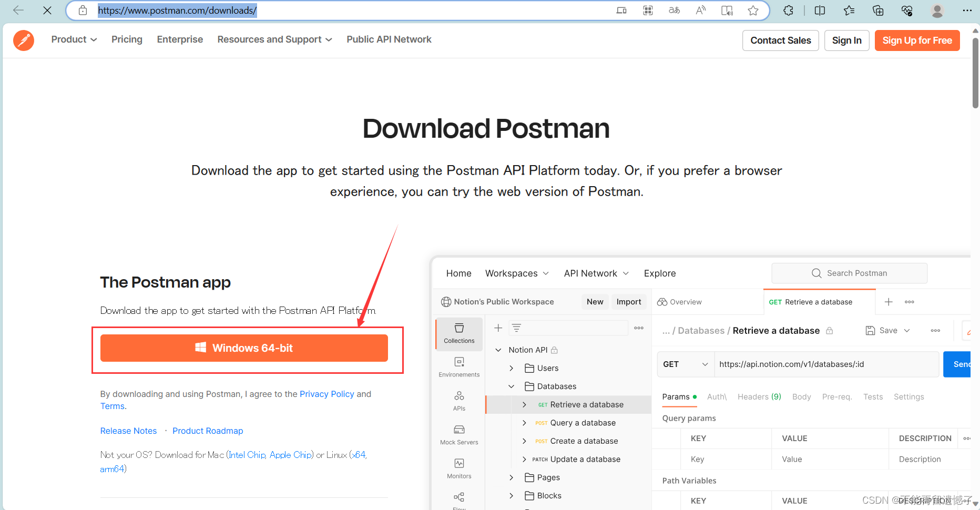
Task: Open Workspaces dropdown
Action: tap(517, 273)
